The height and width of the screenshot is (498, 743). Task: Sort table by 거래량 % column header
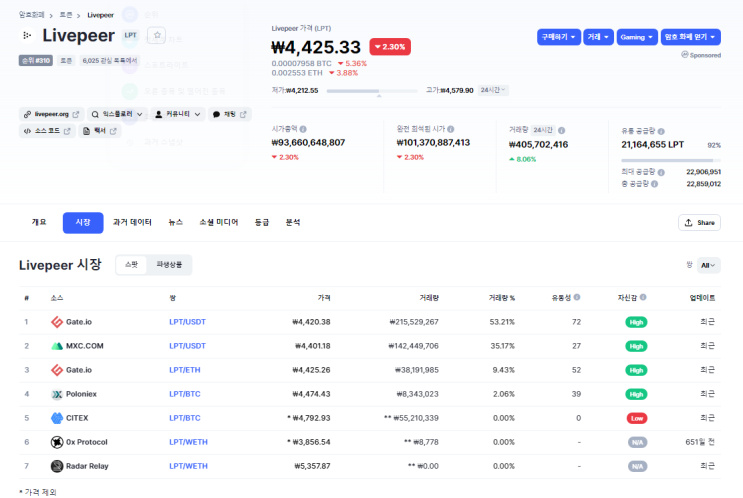[x=501, y=298]
